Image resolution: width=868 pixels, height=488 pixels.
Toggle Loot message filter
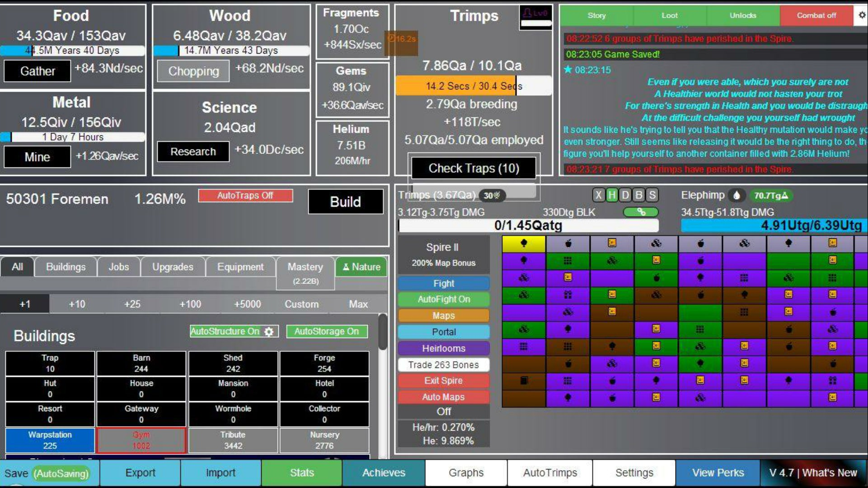pyautogui.click(x=670, y=15)
